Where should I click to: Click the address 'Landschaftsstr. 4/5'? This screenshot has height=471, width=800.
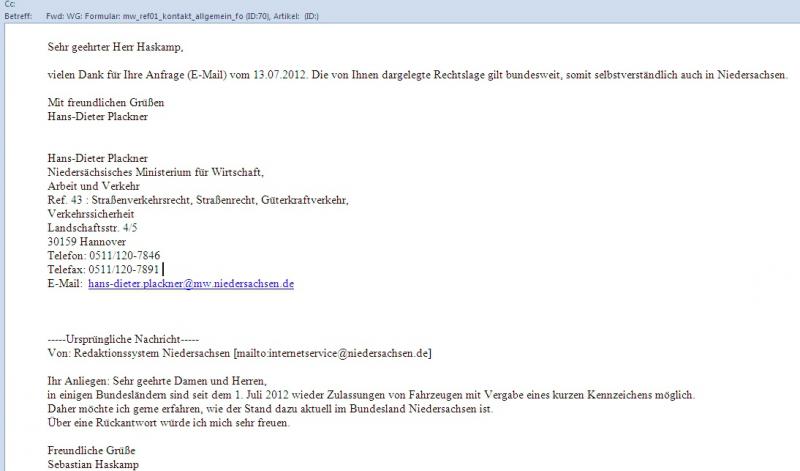coord(92,228)
